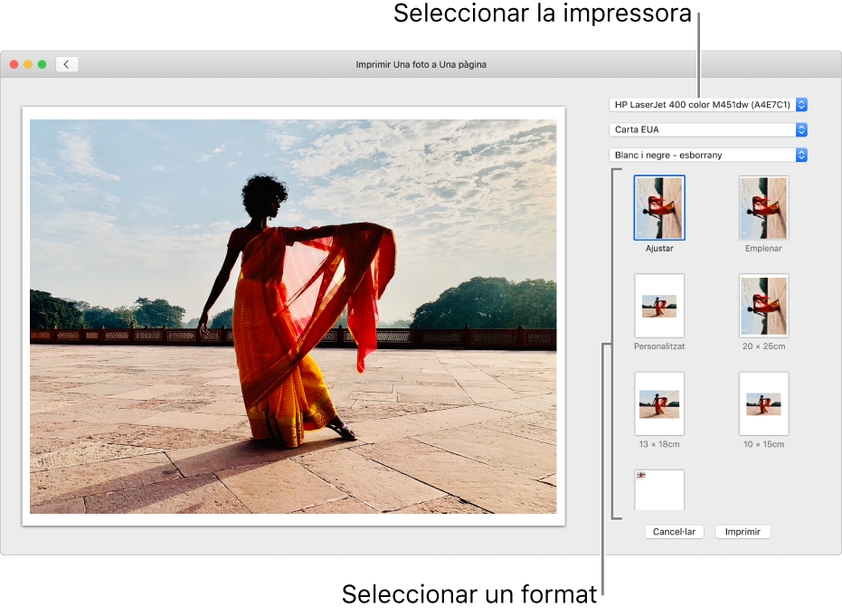Expand the Blanc i negre quality dropdown

708,156
